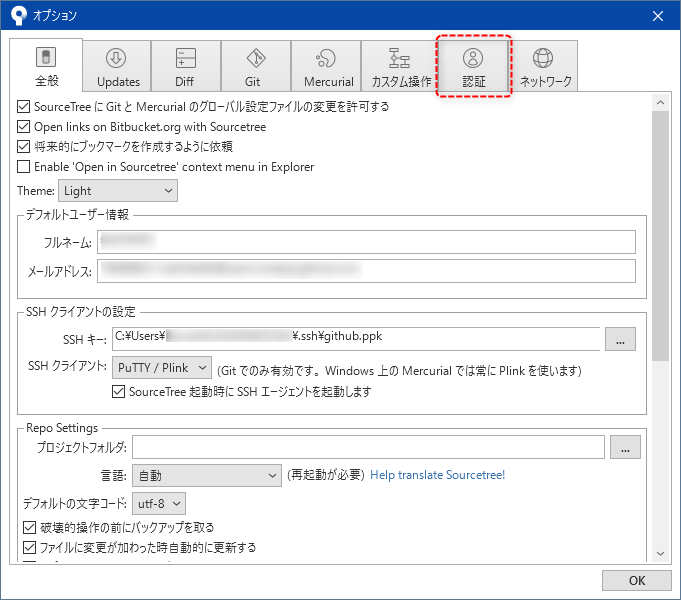Image resolution: width=681 pixels, height=600 pixels.
Task: Toggle 破壊的操作の前にバックアップを取る checkbox
Action: pyautogui.click(x=29, y=527)
